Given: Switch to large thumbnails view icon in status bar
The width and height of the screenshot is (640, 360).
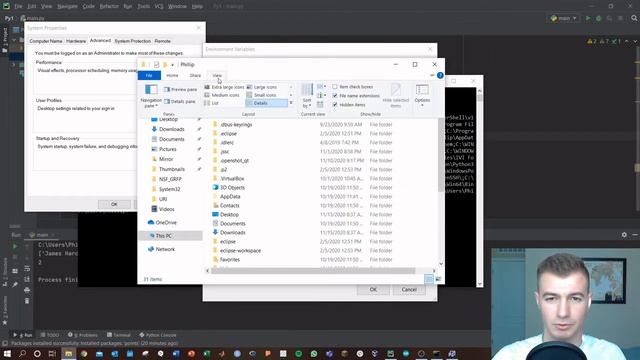Looking at the screenshot, I should click(x=438, y=279).
